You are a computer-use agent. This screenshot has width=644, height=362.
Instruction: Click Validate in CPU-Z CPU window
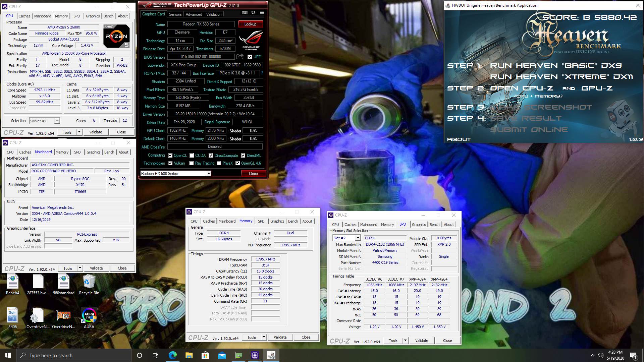coord(96,132)
